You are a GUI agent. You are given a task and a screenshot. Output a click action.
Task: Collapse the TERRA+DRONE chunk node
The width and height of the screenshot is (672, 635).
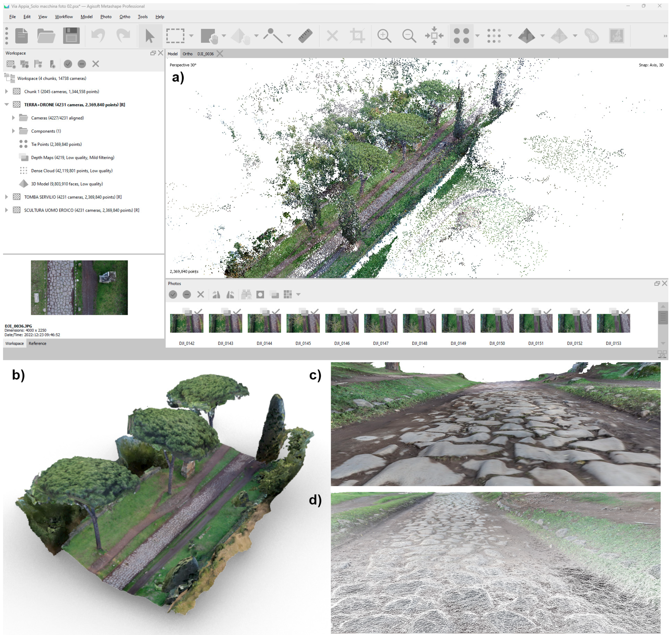(7, 105)
